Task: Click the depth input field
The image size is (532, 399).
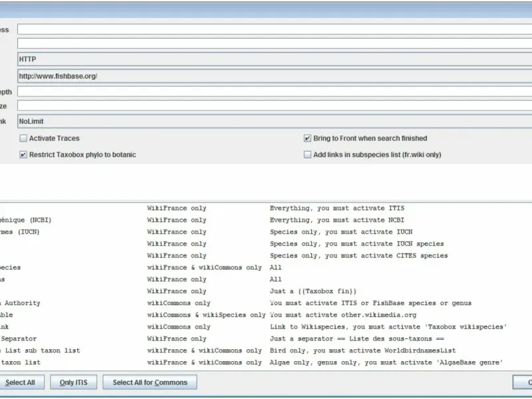Action: 275,91
